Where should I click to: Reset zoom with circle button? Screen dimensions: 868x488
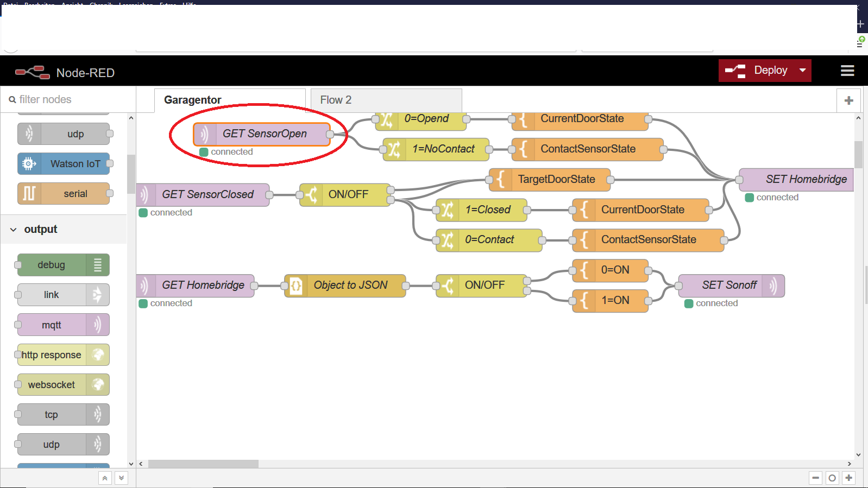tap(832, 478)
